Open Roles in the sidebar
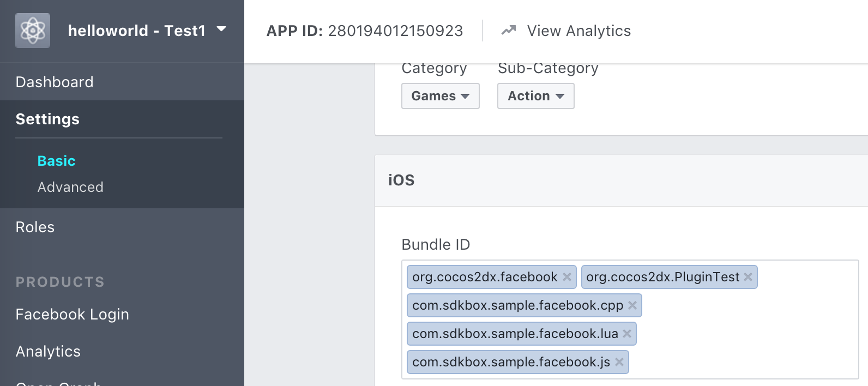 (35, 227)
